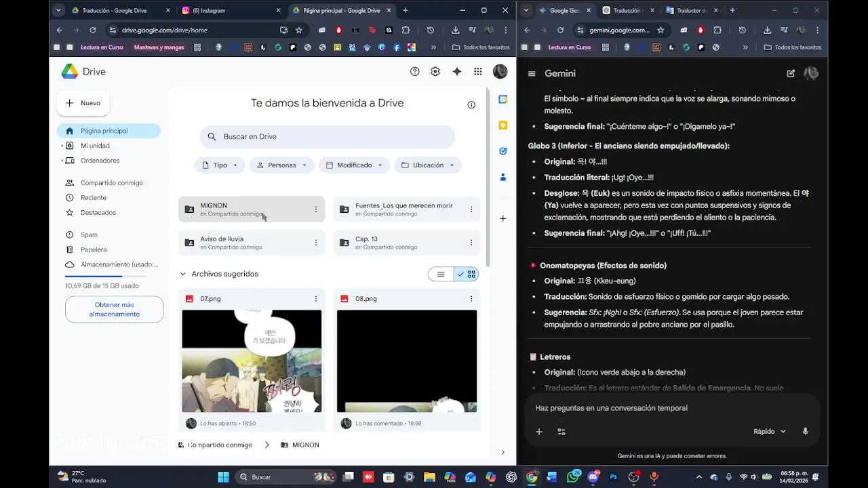The image size is (868, 488).
Task: Open Contacts in Drive side panel
Action: point(503,178)
